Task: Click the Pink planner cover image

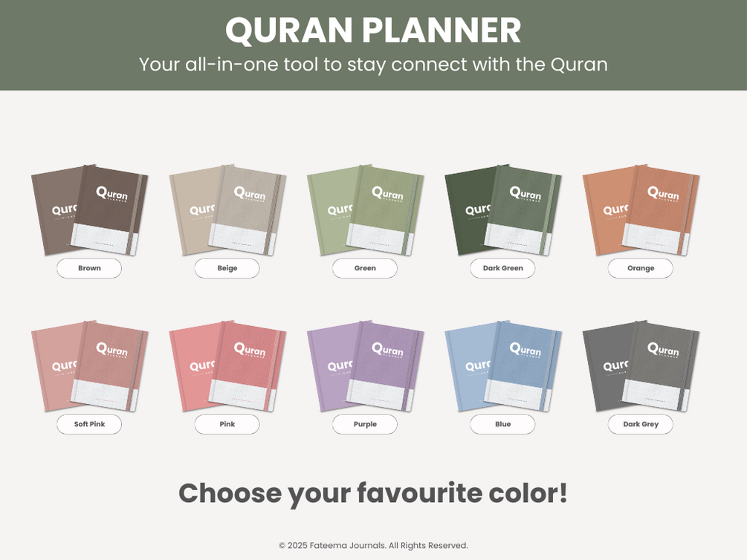Action: (227, 366)
